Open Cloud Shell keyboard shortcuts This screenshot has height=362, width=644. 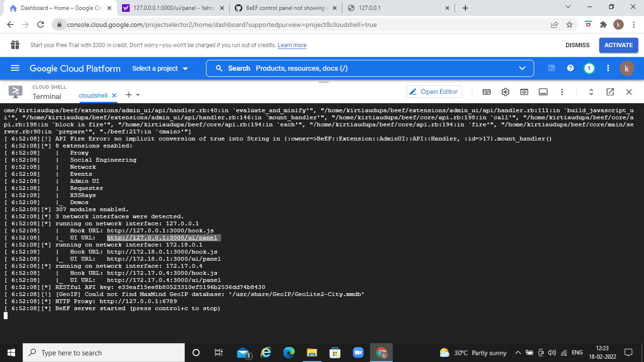point(487,92)
